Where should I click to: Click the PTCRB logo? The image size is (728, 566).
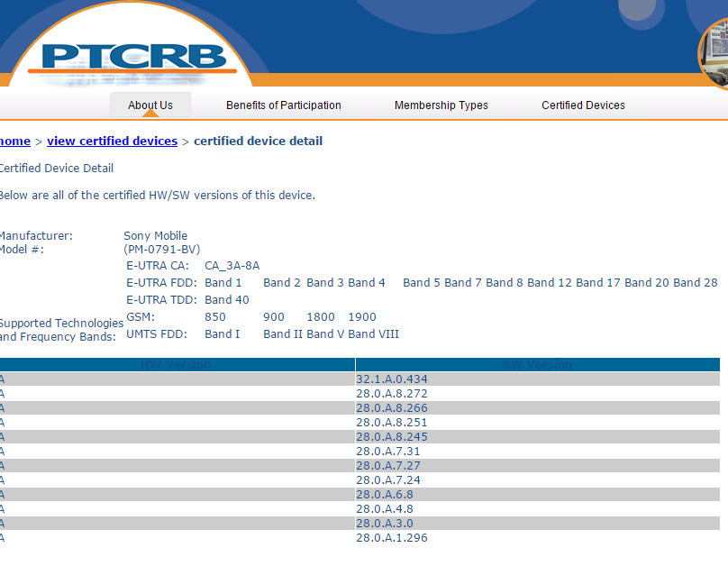pos(133,58)
